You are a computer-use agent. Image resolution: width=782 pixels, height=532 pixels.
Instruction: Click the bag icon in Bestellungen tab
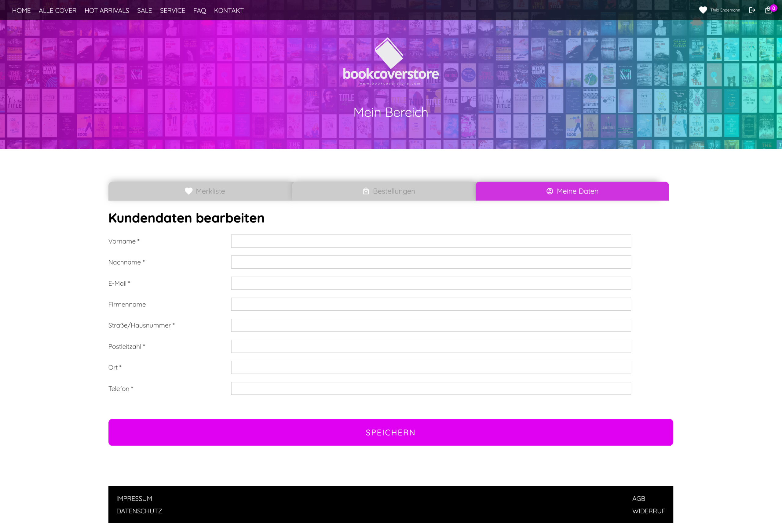click(366, 191)
